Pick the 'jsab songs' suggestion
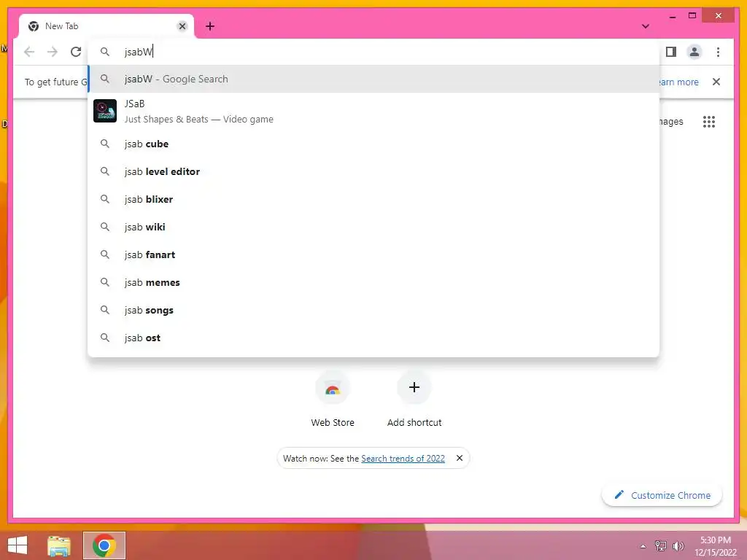The width and height of the screenshot is (747, 560). (373, 310)
